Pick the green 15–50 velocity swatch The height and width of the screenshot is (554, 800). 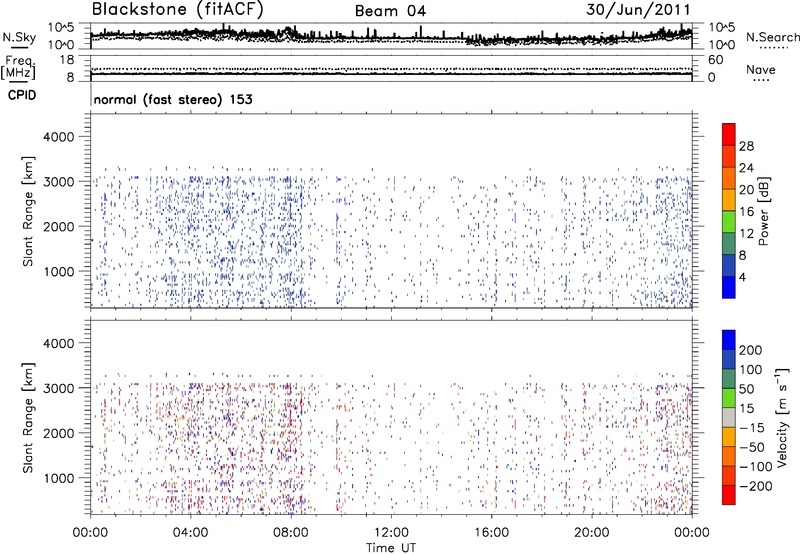[729, 398]
